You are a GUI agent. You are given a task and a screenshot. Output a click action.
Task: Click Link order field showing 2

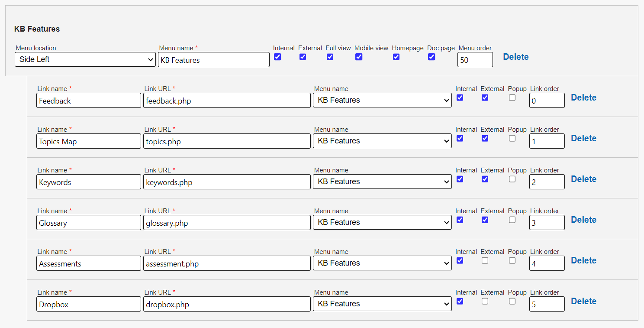tap(547, 182)
